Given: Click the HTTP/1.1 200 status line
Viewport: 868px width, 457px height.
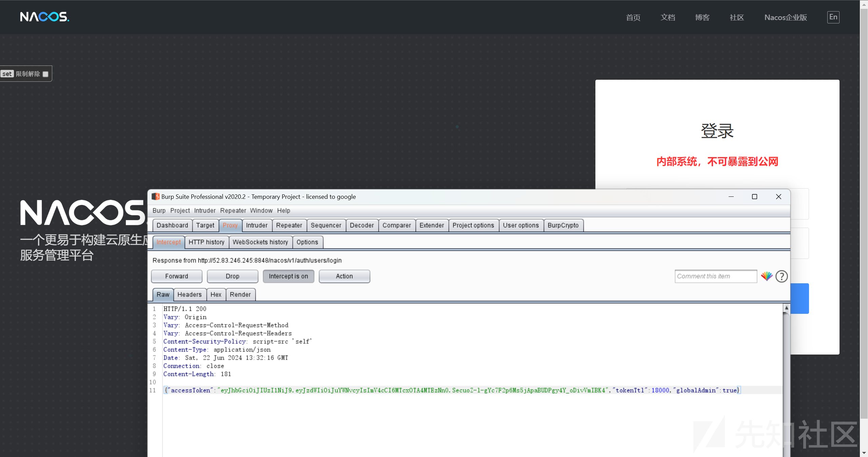Looking at the screenshot, I should click(x=185, y=309).
